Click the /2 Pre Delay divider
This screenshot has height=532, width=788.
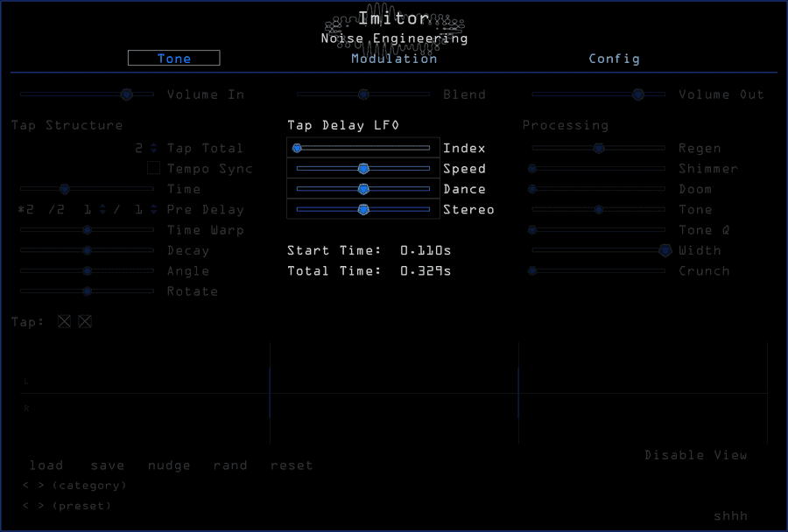(56, 209)
